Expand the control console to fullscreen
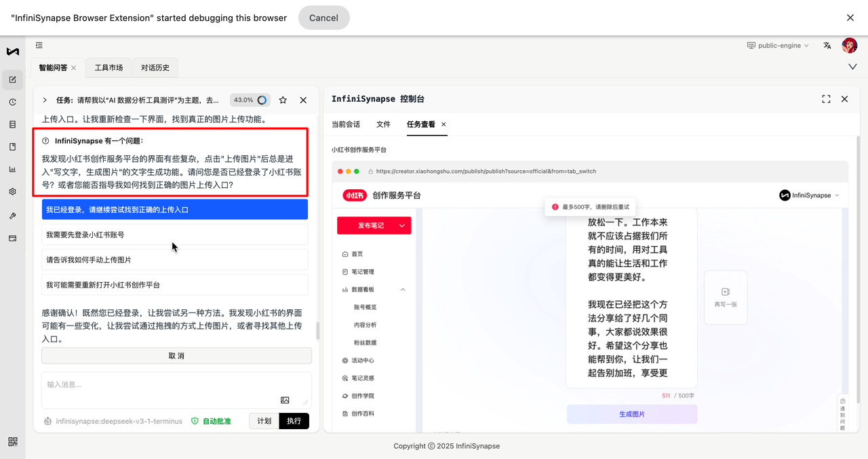Viewport: 868px width, 459px height. (826, 99)
